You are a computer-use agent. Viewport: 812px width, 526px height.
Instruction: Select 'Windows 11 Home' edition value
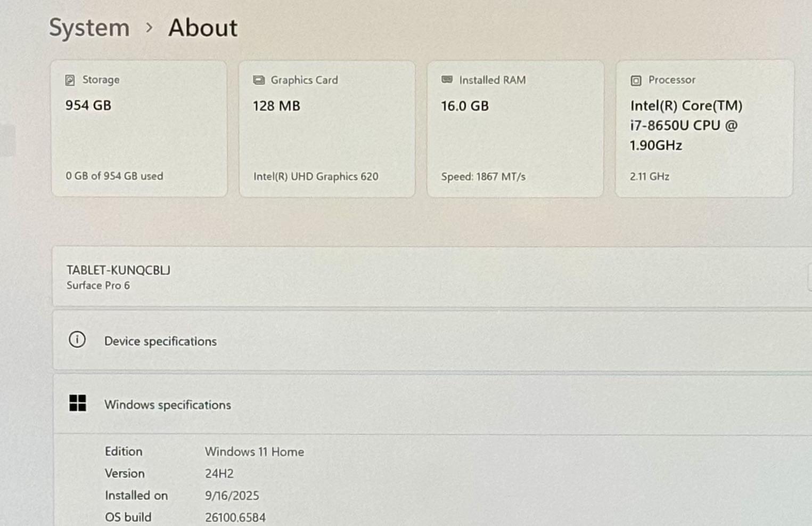click(255, 452)
